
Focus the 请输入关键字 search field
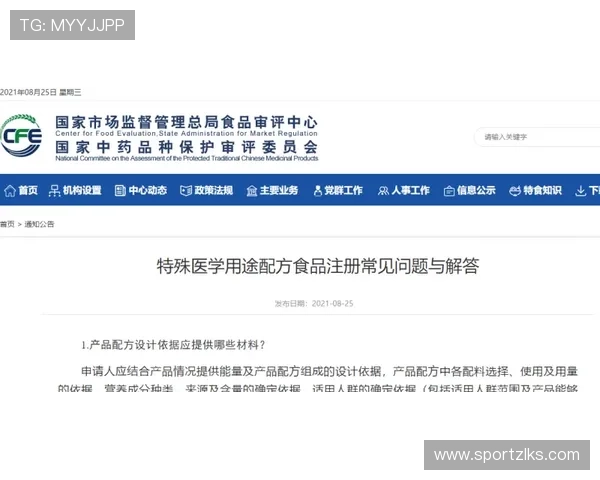coord(537,137)
